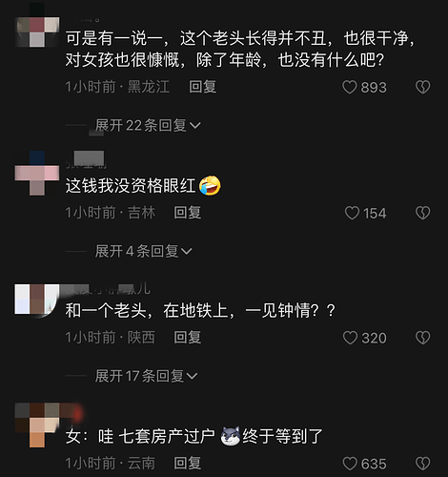Reply to the 陕西 comment

point(188,338)
